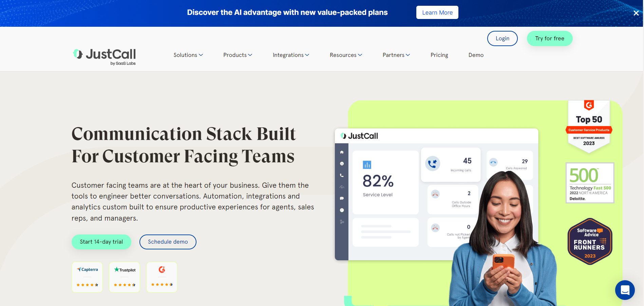Click the Try for free button
This screenshot has width=644, height=306.
pyautogui.click(x=549, y=38)
